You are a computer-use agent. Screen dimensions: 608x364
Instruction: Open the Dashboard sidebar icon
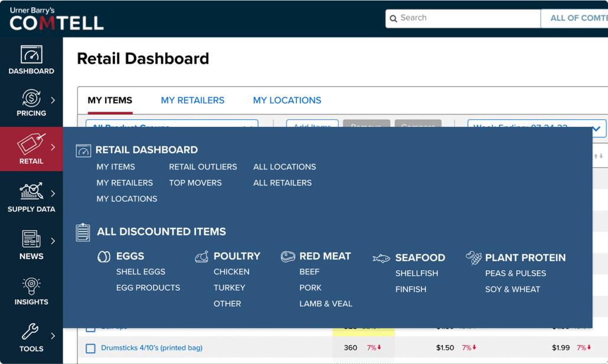coord(31,55)
